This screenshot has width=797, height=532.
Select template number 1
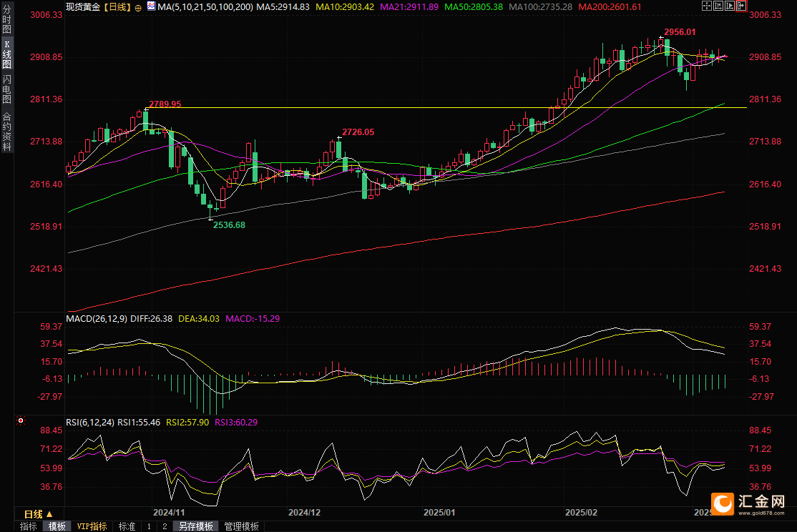tap(149, 526)
